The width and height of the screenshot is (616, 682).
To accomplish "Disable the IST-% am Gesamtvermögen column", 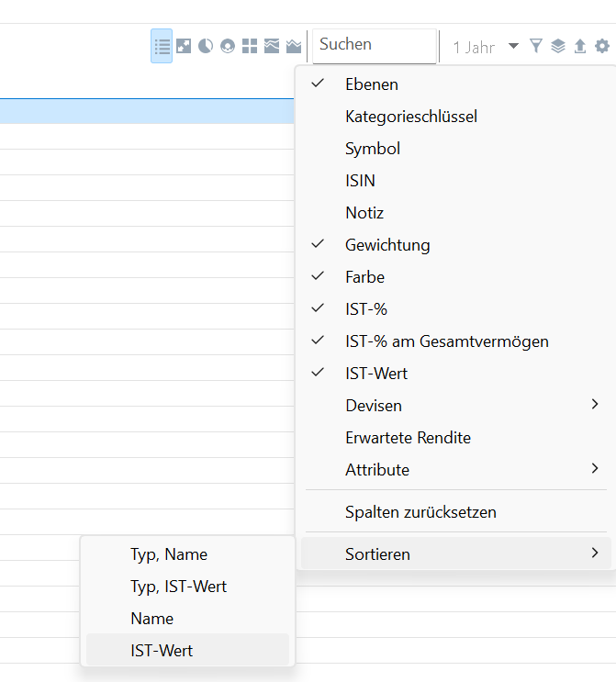I will (446, 341).
